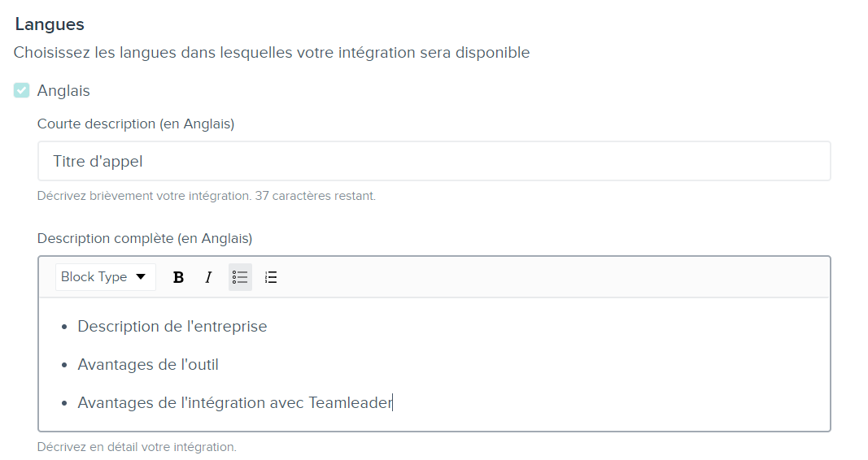Open the Block Type dropdown
868x460 pixels.
tap(105, 277)
